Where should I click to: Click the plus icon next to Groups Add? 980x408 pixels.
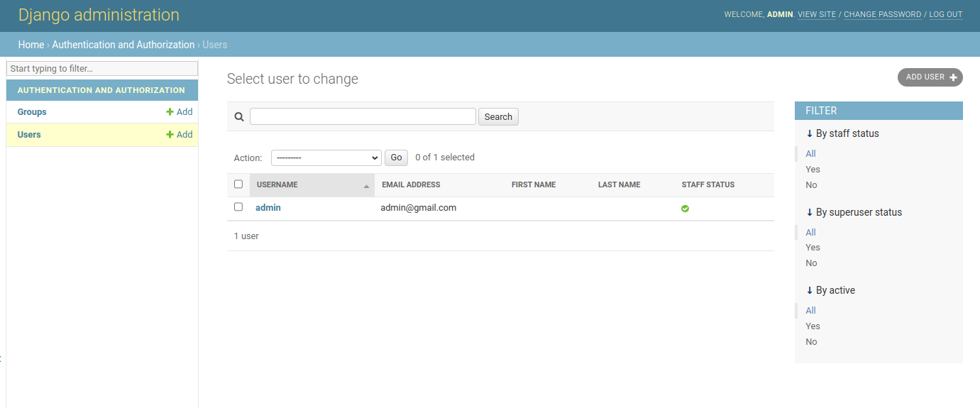170,112
